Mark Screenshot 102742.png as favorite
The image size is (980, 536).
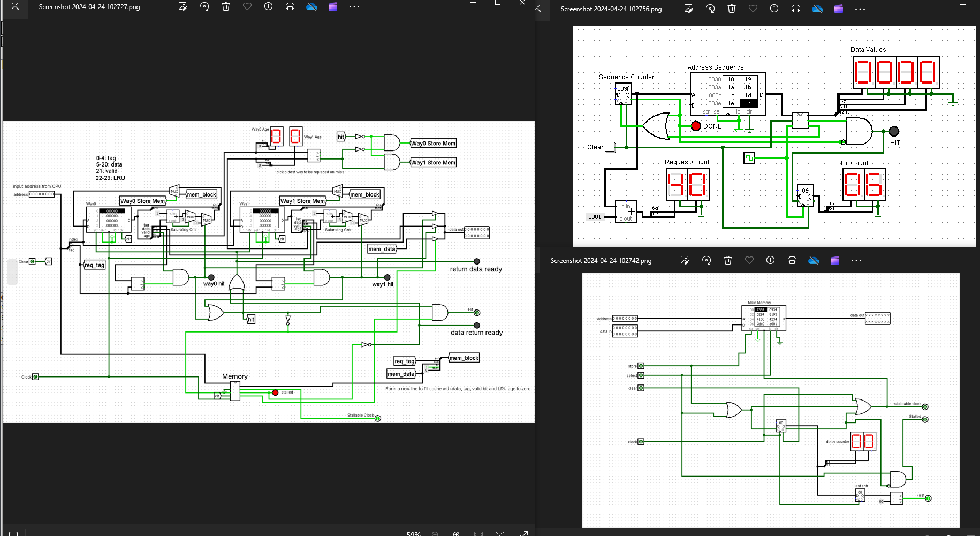click(749, 261)
